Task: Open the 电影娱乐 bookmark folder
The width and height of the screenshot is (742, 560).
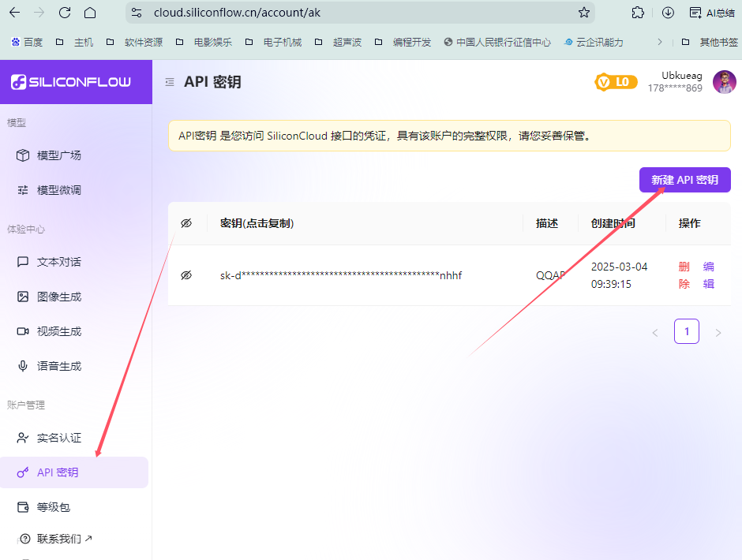Action: click(x=204, y=42)
